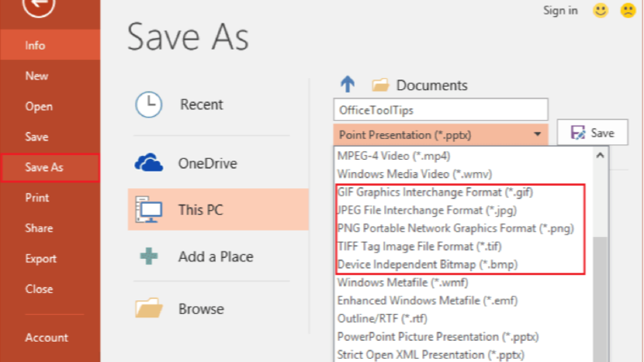The image size is (644, 362).
Task: Click the Browse folder icon
Action: click(149, 308)
